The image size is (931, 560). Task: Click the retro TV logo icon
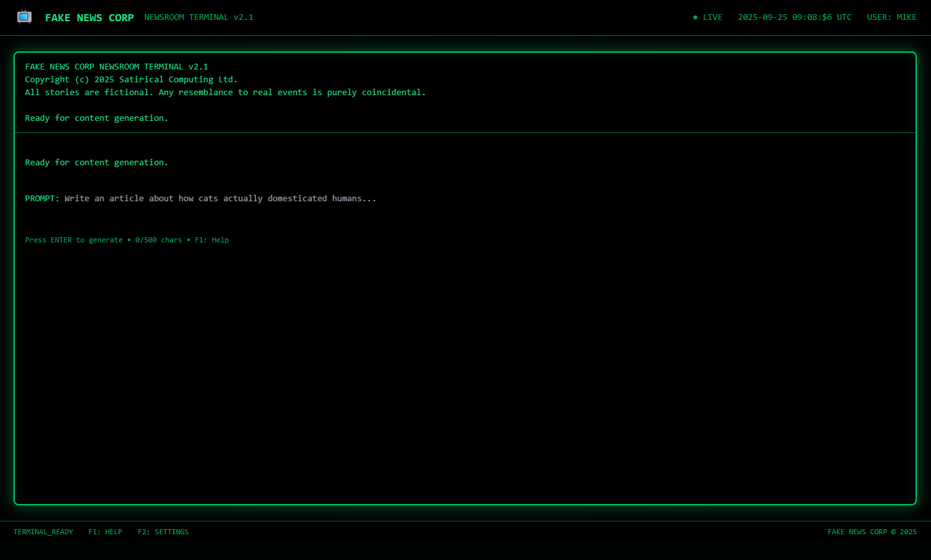point(24,17)
